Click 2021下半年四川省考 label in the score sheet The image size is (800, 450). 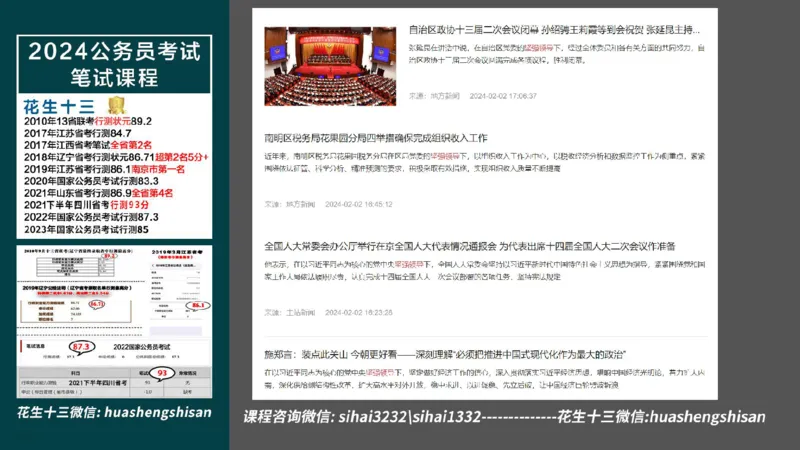(x=97, y=383)
